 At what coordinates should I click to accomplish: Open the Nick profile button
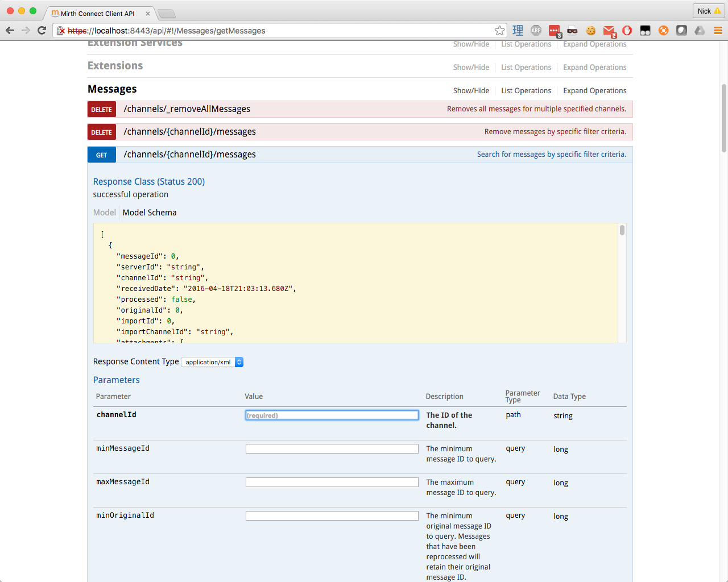[x=709, y=11]
